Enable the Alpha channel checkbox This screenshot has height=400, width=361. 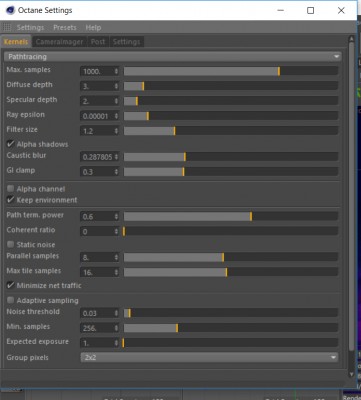(11, 189)
